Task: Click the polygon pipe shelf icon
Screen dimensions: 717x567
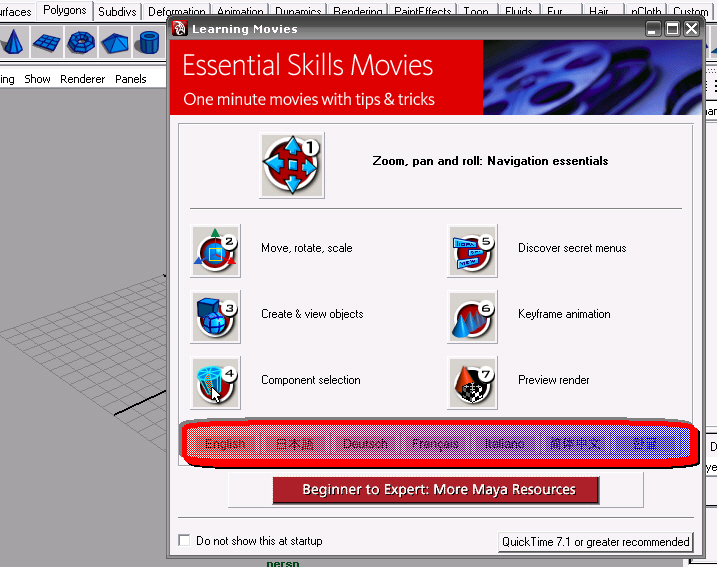Action: coord(149,42)
